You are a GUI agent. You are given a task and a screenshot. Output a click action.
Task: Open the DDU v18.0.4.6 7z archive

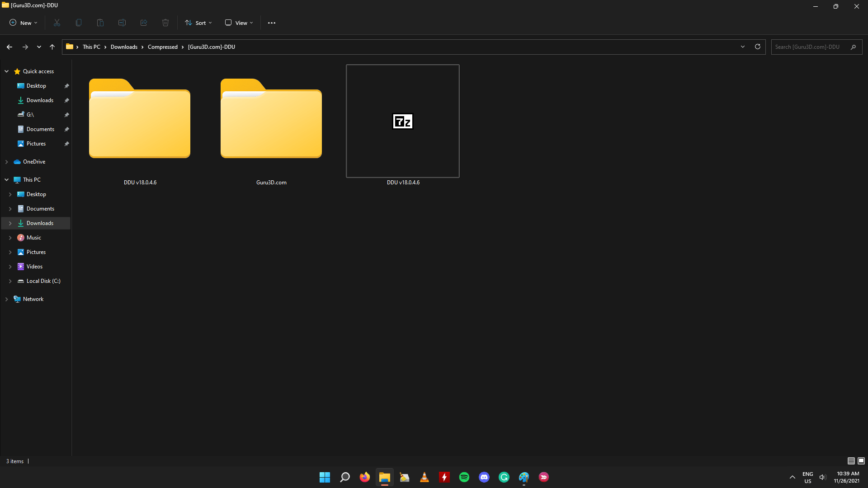tap(402, 121)
